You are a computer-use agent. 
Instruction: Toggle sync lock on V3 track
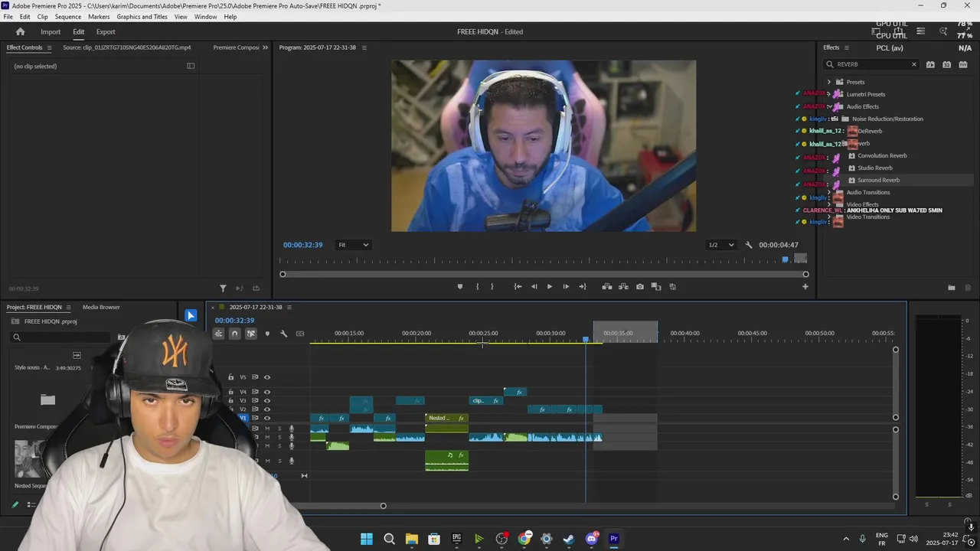(255, 400)
